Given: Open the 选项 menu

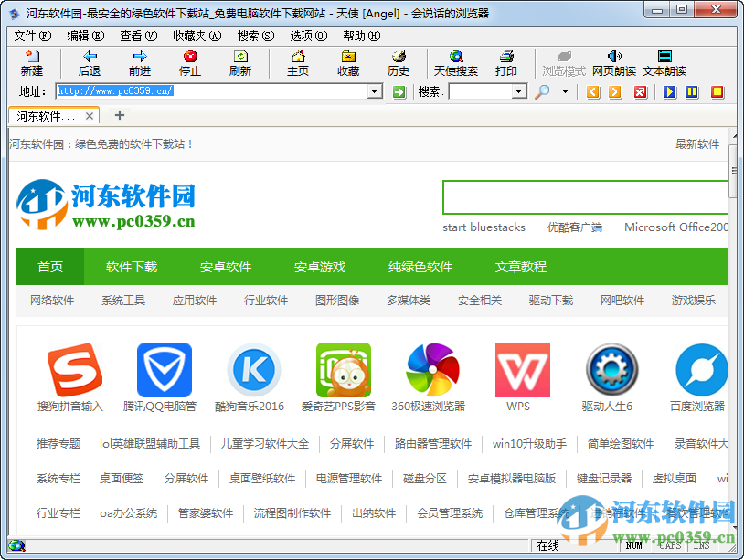Looking at the screenshot, I should (x=308, y=36).
